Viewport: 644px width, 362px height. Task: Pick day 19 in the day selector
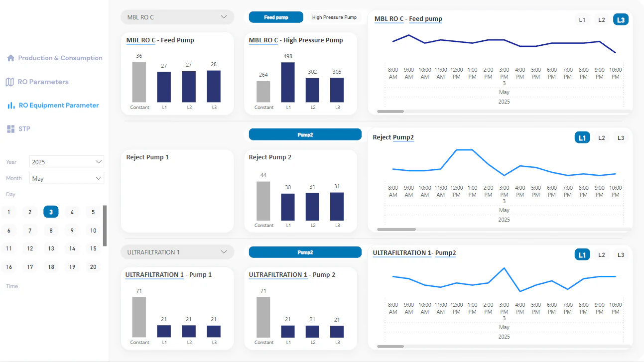tap(72, 267)
